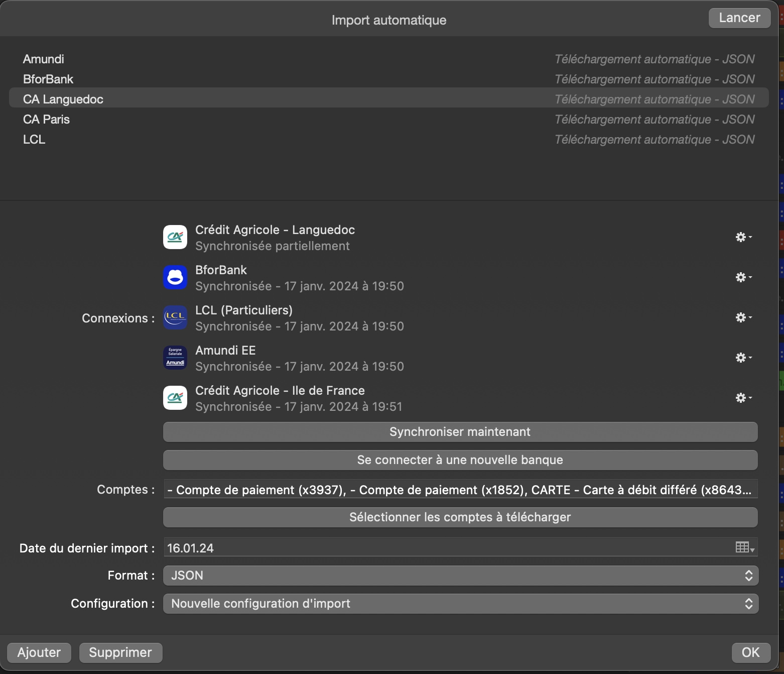
Task: Click the status Synchronisée 17 janv. 2024 à 19:51
Action: click(299, 407)
